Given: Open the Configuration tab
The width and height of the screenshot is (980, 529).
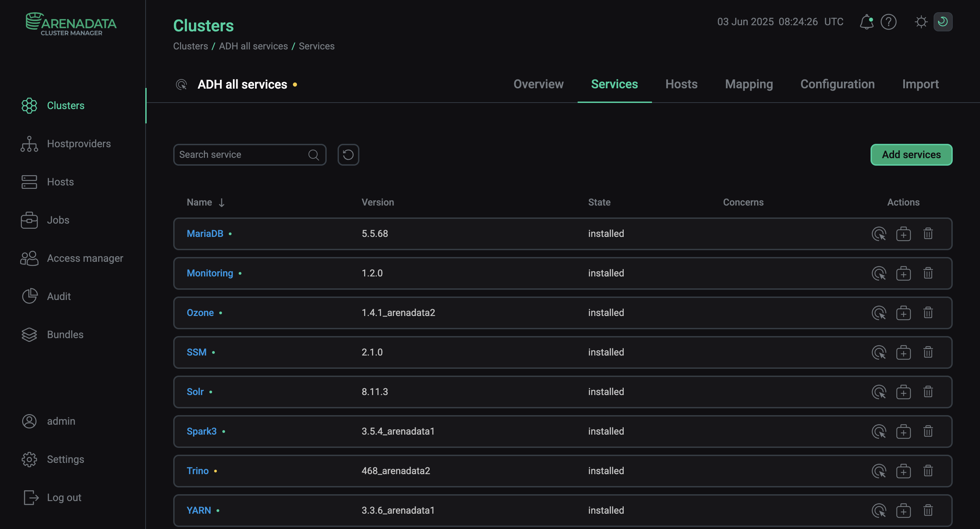Looking at the screenshot, I should click(837, 84).
